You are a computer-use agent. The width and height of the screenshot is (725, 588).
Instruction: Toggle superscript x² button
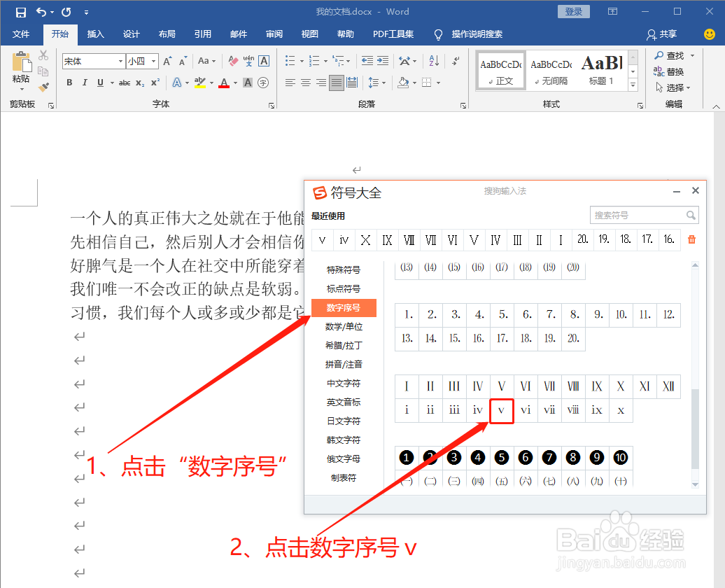point(155,83)
